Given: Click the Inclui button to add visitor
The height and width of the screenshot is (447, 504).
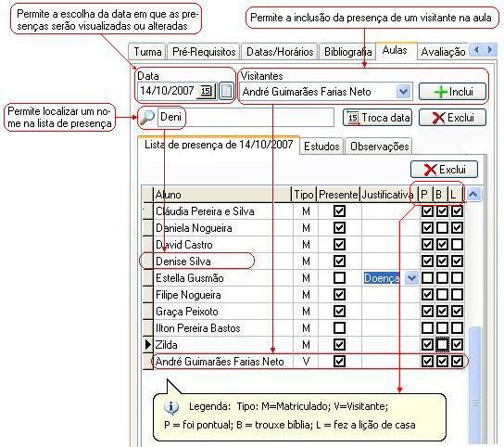Looking at the screenshot, I should click(x=452, y=92).
